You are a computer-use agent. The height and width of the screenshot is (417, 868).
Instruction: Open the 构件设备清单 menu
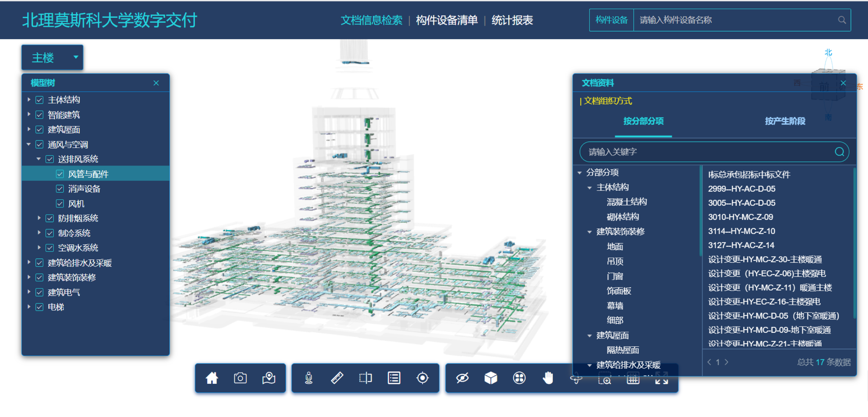pos(447,20)
